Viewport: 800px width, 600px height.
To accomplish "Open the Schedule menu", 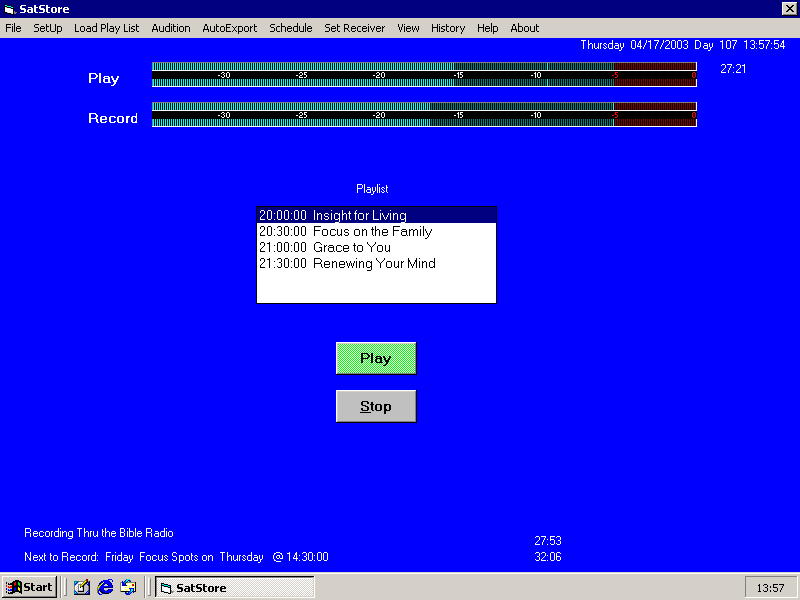I will 290,28.
